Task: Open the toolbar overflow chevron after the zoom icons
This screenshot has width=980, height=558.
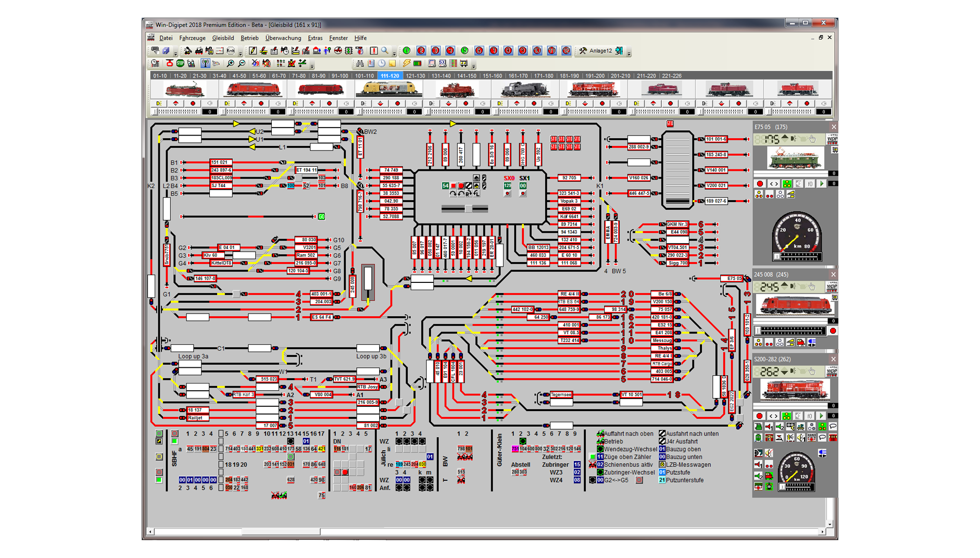Action: [x=312, y=66]
